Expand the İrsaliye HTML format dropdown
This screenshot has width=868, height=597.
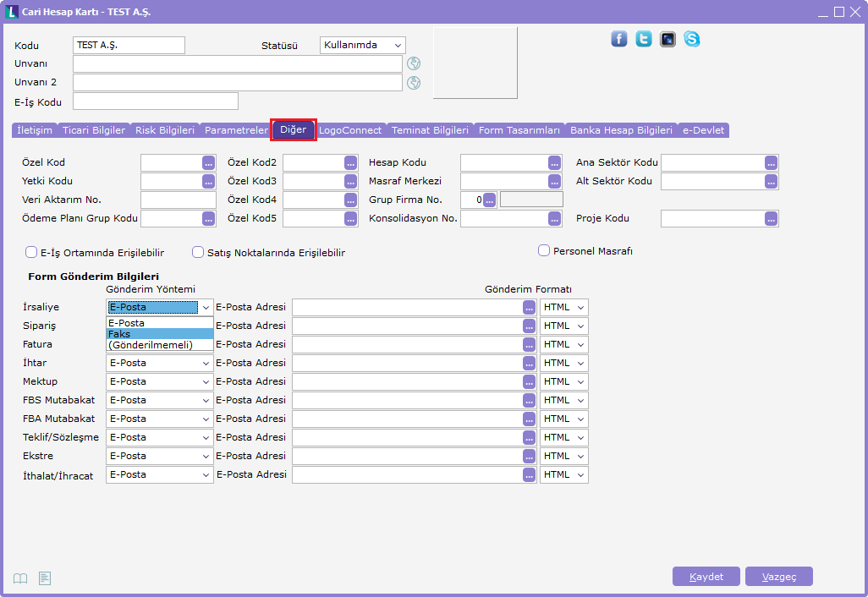563,307
